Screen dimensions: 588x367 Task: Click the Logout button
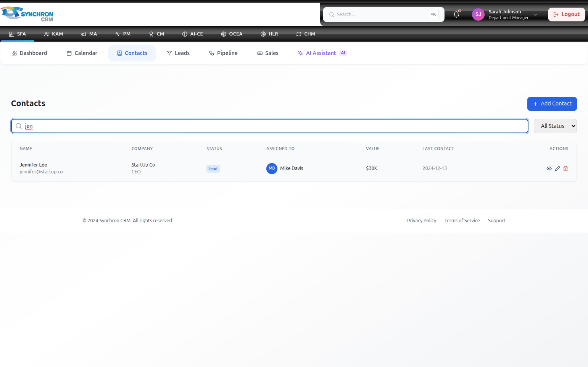(x=567, y=15)
